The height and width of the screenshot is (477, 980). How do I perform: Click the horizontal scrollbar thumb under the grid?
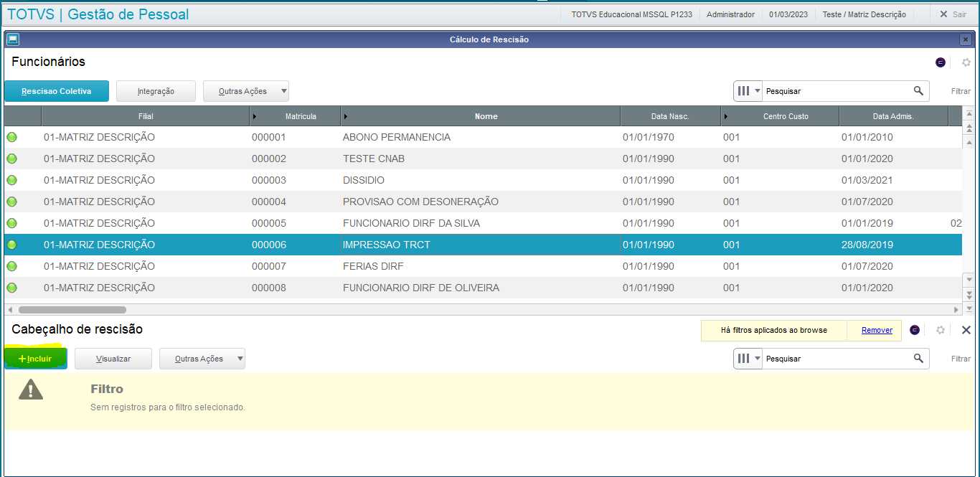point(72,310)
